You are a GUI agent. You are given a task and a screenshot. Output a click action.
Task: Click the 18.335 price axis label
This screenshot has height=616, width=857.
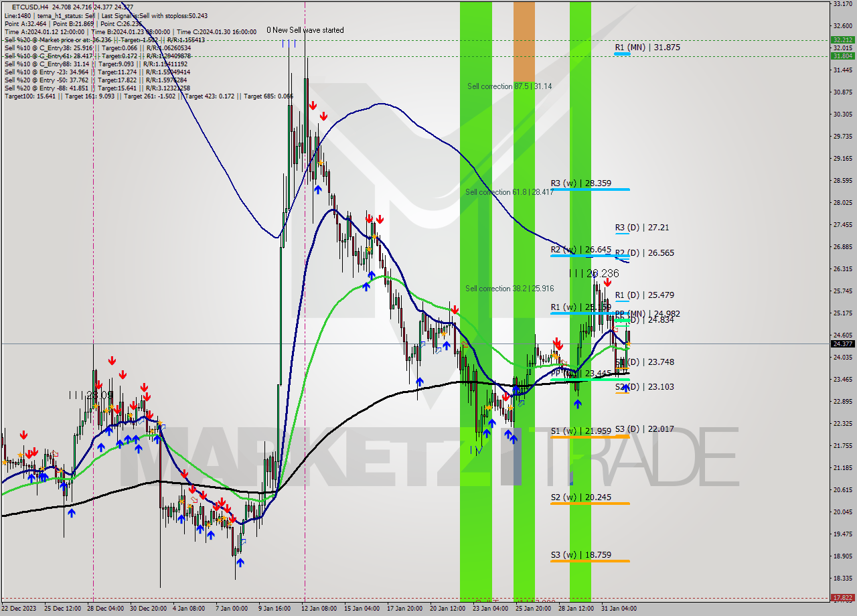[842, 578]
